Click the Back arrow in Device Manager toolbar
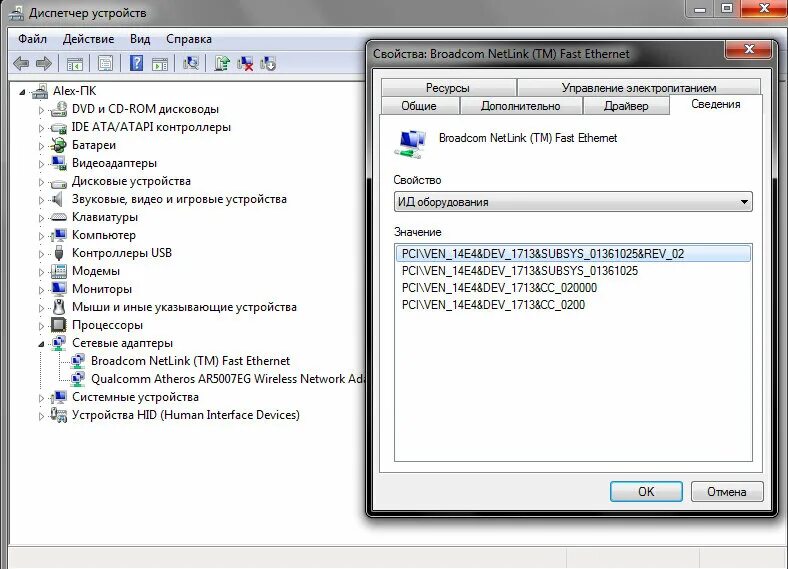This screenshot has height=569, width=788. [21, 63]
